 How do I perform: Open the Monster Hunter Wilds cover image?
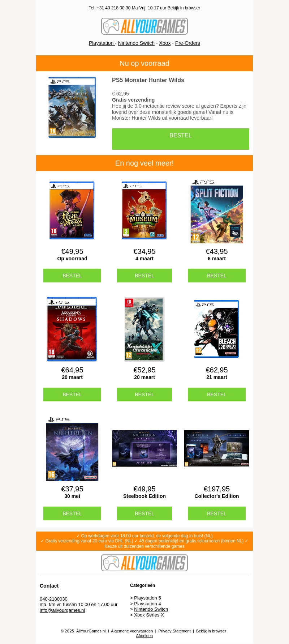click(x=72, y=107)
